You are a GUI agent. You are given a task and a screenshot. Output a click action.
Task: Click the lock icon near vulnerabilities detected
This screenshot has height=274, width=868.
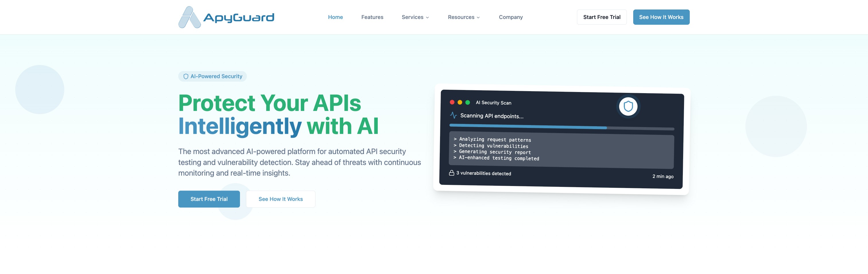[x=451, y=173]
